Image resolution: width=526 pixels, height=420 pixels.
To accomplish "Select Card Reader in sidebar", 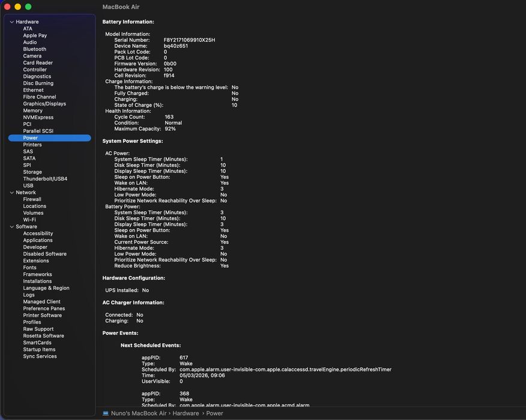I will tap(38, 62).
